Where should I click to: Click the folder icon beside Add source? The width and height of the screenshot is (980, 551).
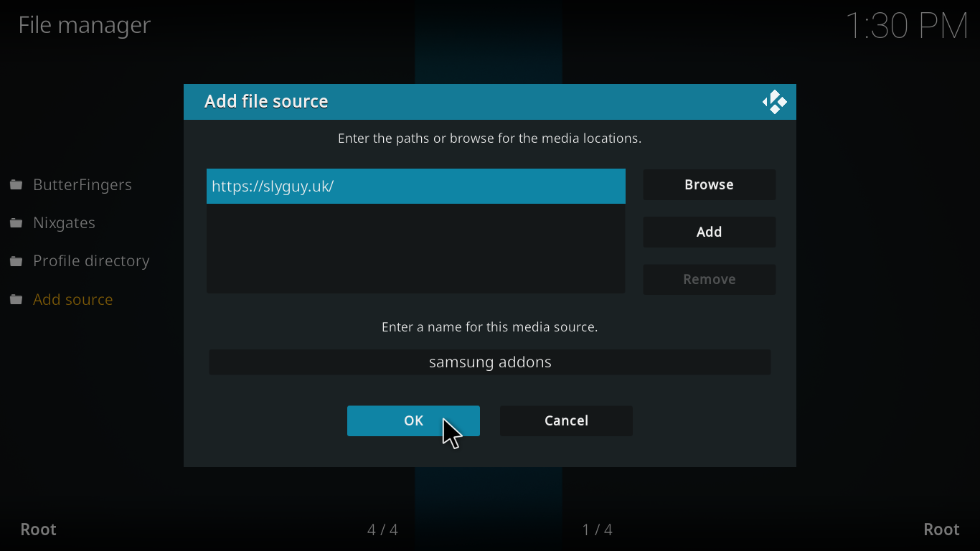pyautogui.click(x=16, y=300)
